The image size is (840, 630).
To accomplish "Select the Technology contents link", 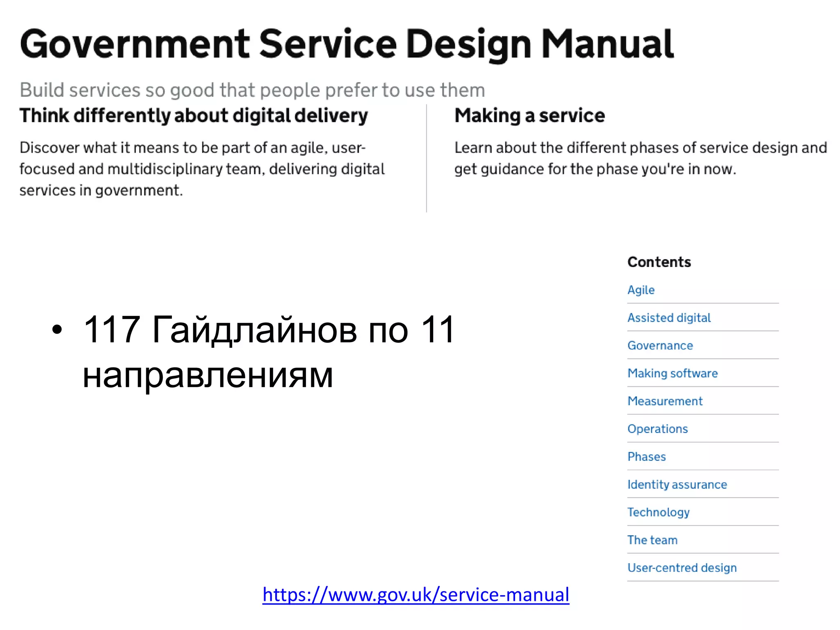I will [658, 513].
